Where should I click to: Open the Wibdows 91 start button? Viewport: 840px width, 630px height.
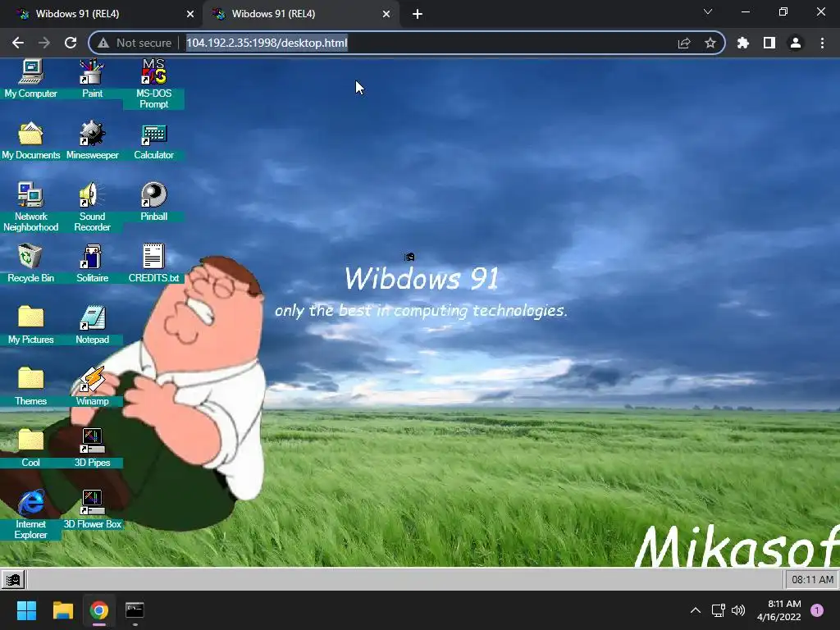pyautogui.click(x=13, y=580)
